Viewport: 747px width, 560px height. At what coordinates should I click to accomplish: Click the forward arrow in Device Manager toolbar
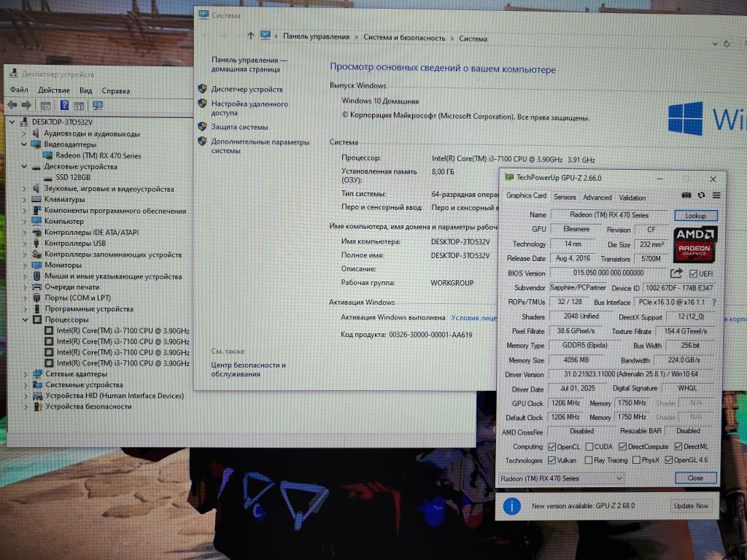27,105
